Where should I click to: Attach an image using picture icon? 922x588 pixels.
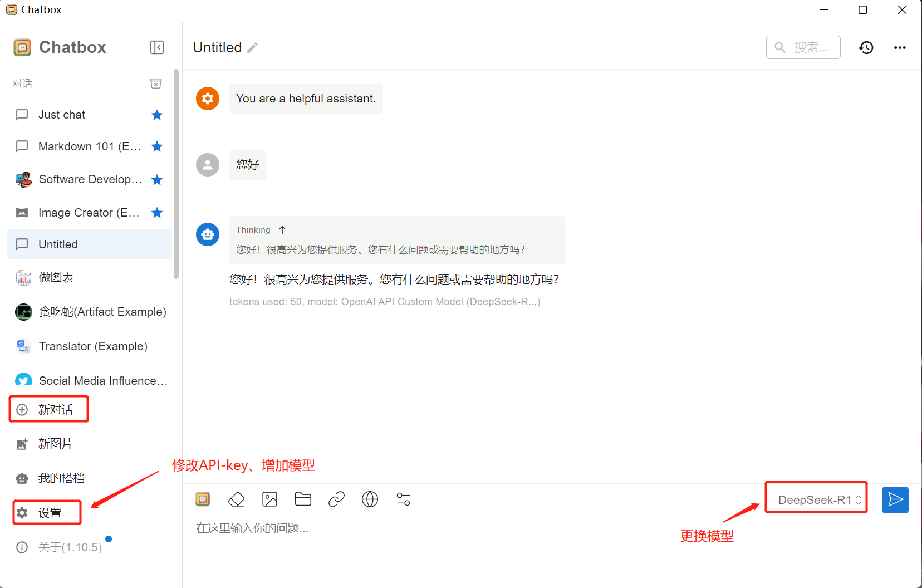click(270, 499)
